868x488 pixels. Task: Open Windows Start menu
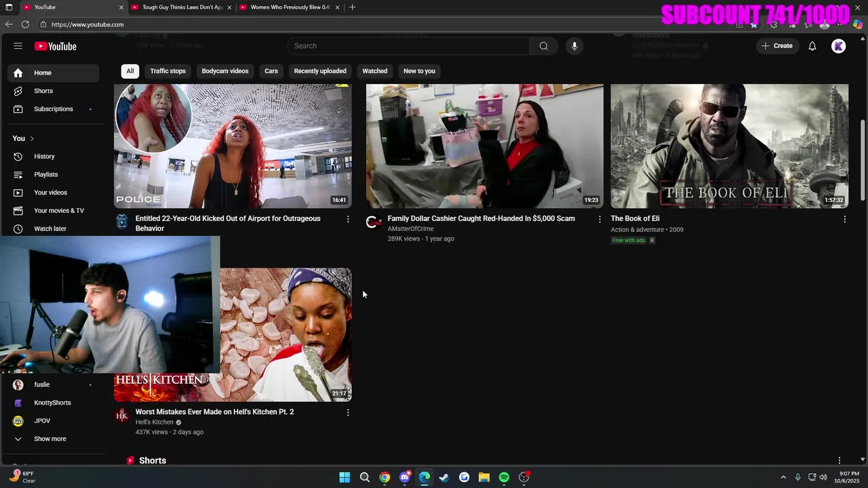coord(344,477)
